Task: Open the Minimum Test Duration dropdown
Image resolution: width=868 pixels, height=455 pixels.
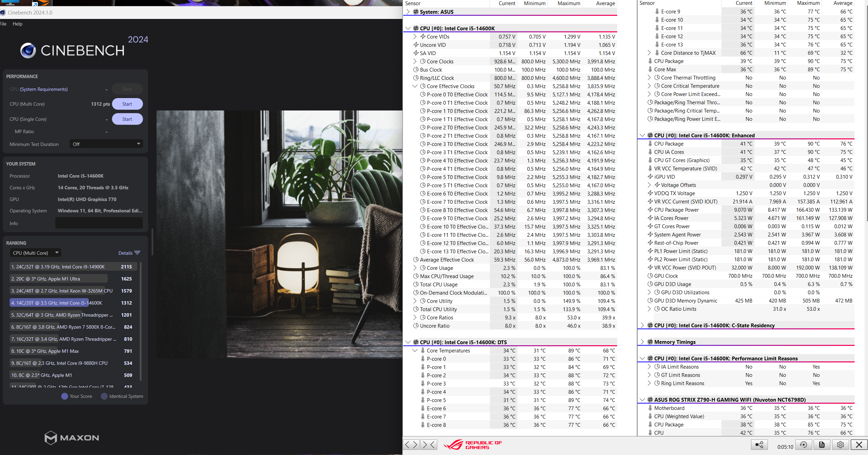Action: pyautogui.click(x=106, y=144)
